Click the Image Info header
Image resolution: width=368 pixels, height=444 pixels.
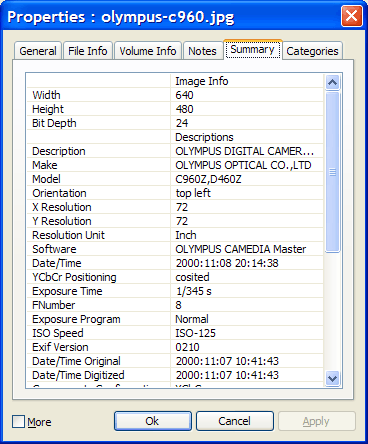coord(202,81)
